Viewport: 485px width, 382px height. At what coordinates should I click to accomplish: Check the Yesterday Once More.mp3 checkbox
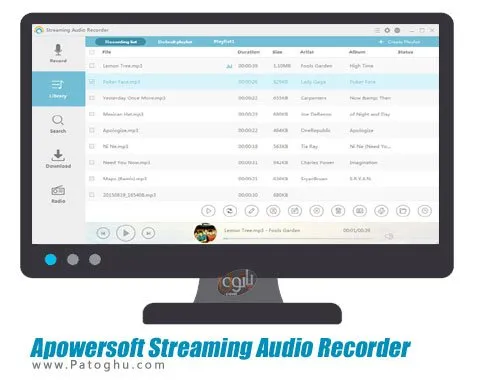pos(92,98)
